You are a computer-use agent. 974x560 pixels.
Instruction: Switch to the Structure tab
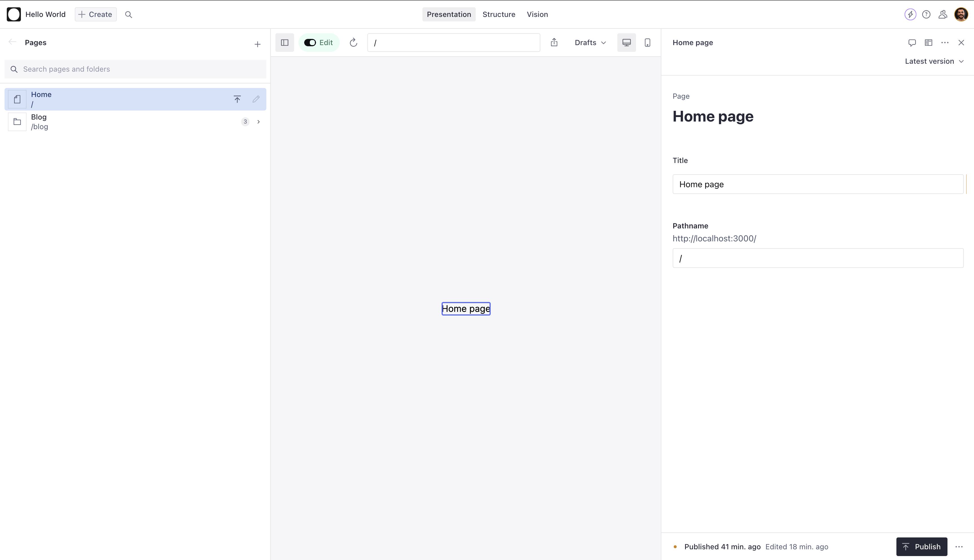pyautogui.click(x=498, y=14)
